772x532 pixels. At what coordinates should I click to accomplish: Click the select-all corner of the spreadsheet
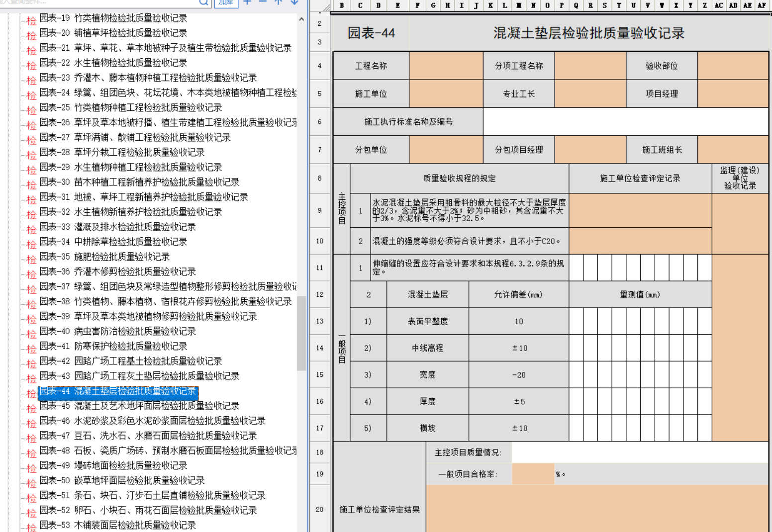(x=325, y=6)
